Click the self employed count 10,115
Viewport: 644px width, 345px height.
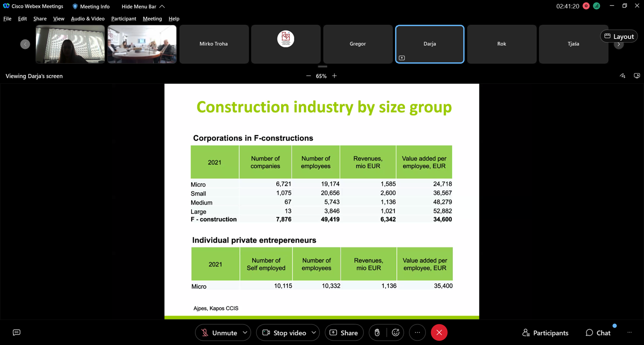(283, 286)
